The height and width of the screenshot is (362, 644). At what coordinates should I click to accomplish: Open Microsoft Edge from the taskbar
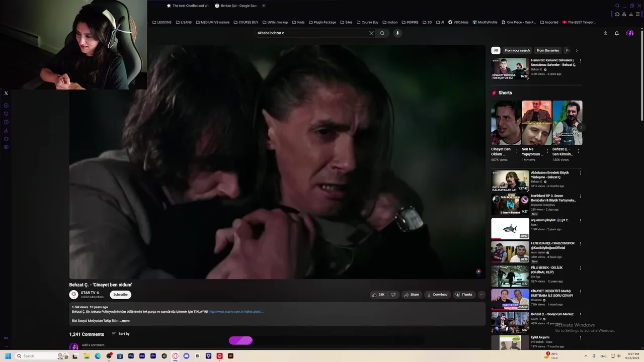pyautogui.click(x=98, y=356)
